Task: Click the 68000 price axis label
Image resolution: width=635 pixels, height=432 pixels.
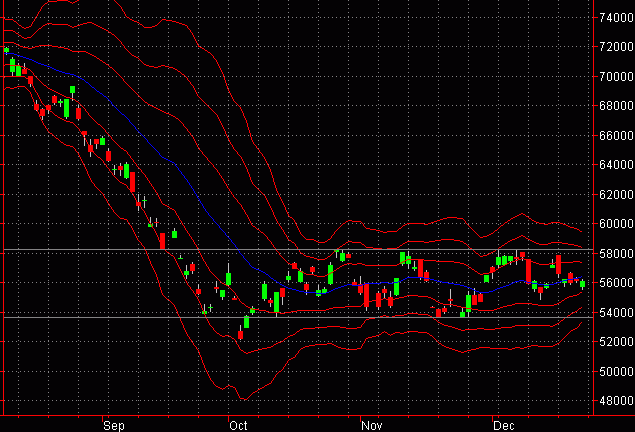Action: pos(616,106)
